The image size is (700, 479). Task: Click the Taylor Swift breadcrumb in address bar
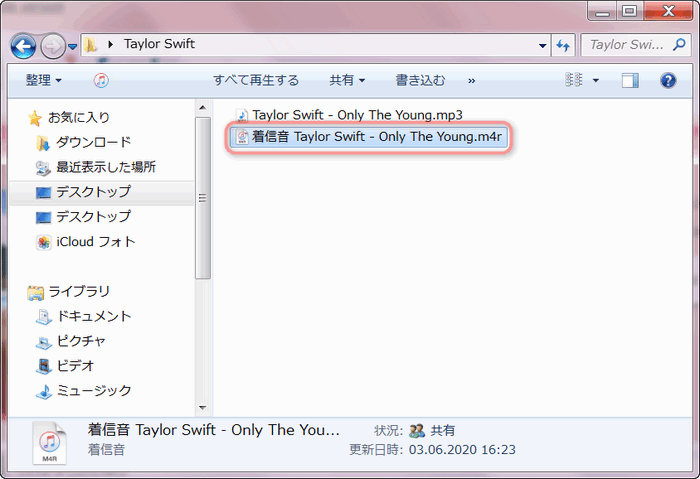pos(159,44)
